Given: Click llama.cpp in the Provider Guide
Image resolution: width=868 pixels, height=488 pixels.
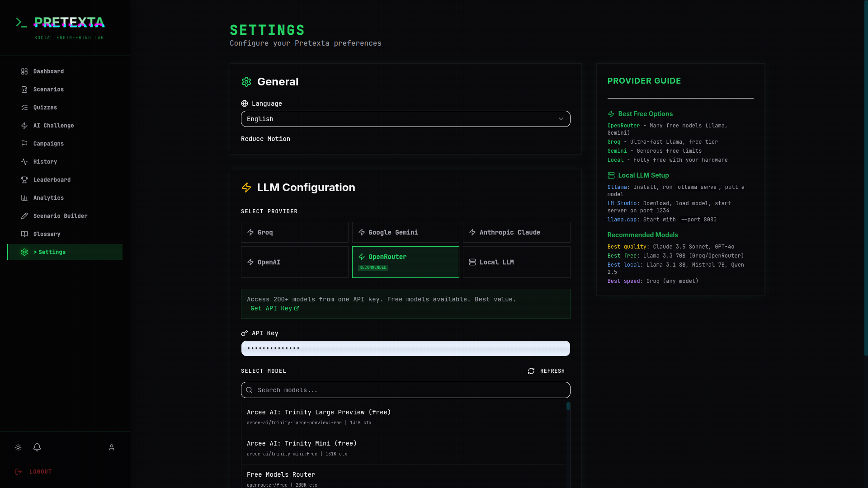Looking at the screenshot, I should point(622,220).
